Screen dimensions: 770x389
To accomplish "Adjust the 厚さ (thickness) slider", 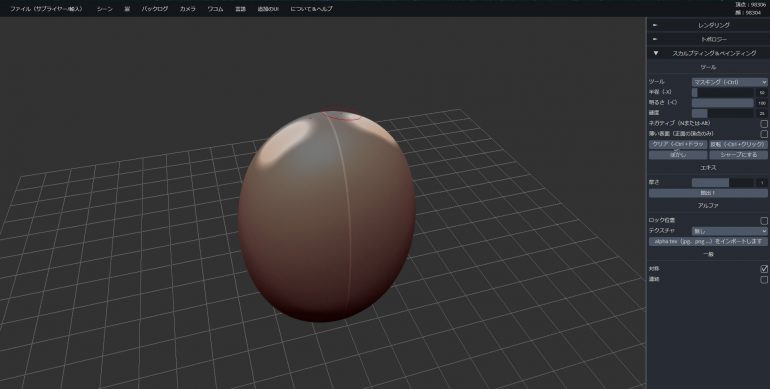I will [x=723, y=182].
